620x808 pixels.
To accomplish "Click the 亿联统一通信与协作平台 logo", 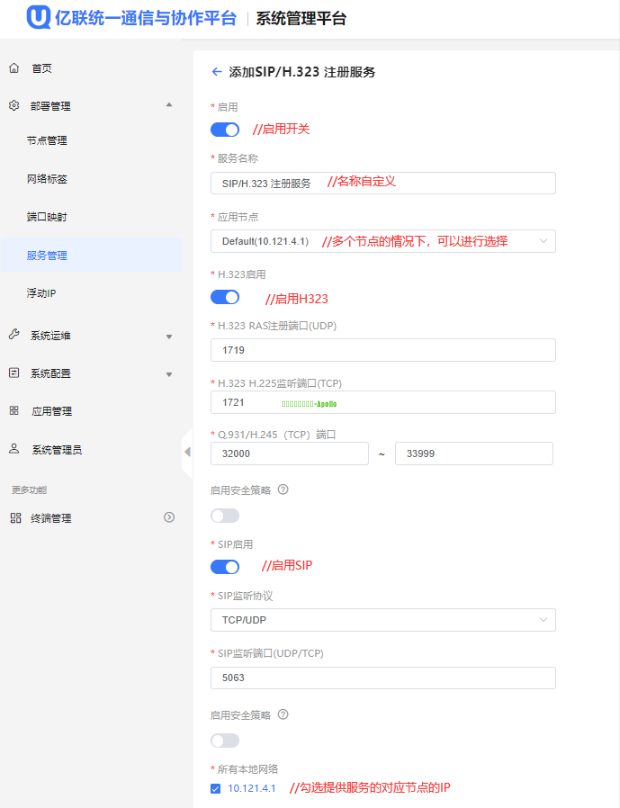I will click(132, 18).
